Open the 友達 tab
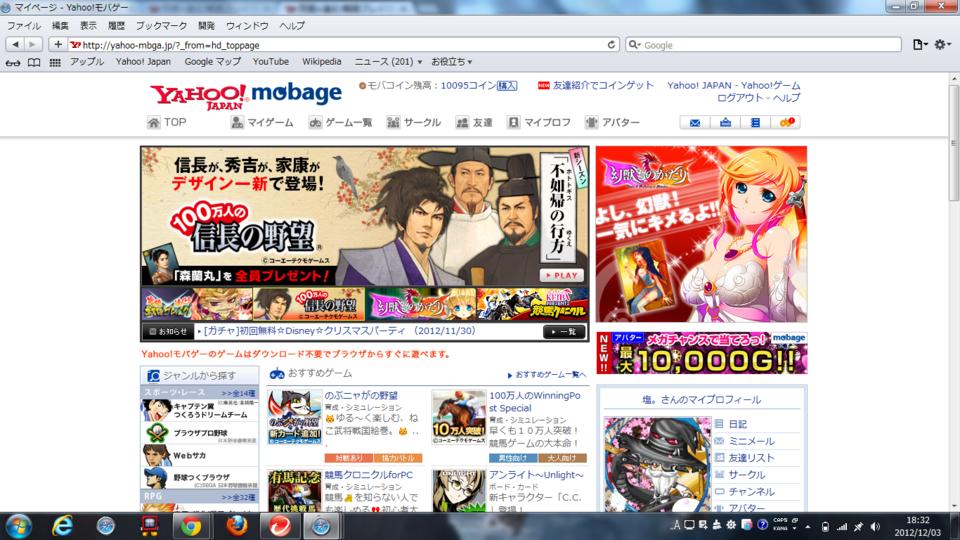The image size is (960, 540). (x=474, y=122)
